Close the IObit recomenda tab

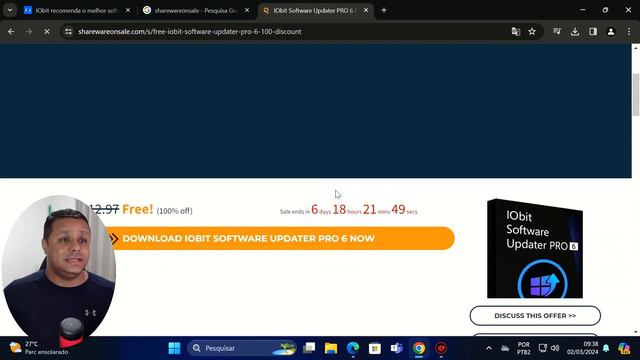(x=128, y=11)
